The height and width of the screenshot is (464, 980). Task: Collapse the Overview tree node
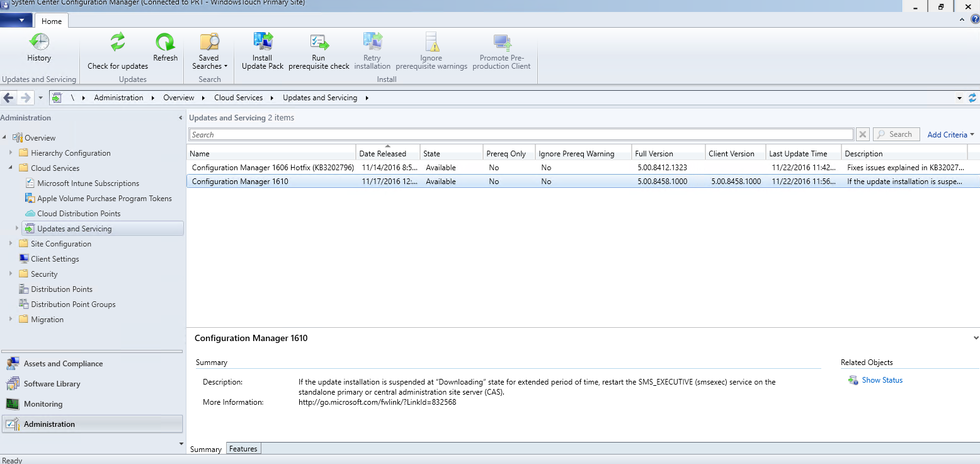click(5, 137)
